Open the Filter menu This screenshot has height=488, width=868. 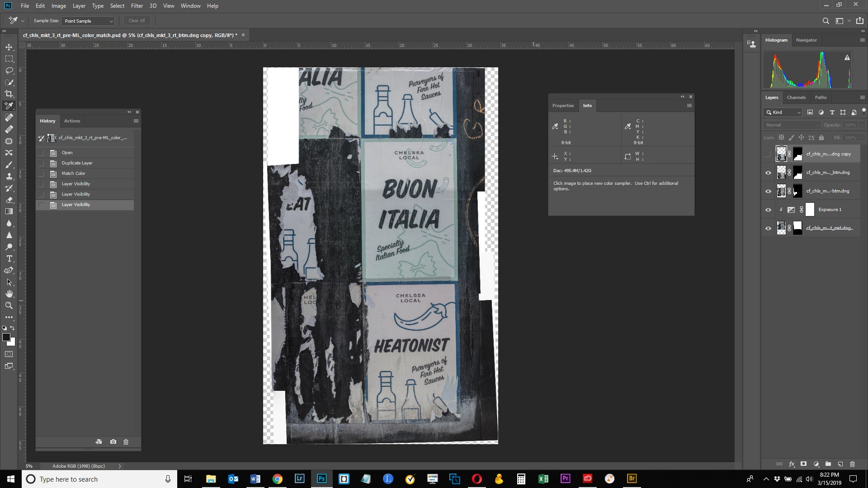[137, 6]
